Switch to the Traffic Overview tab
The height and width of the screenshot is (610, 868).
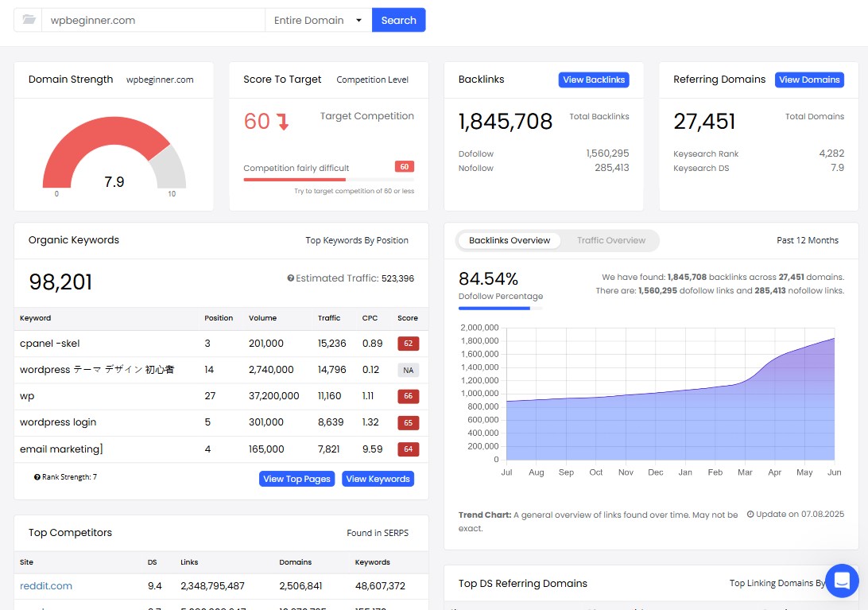tap(611, 240)
